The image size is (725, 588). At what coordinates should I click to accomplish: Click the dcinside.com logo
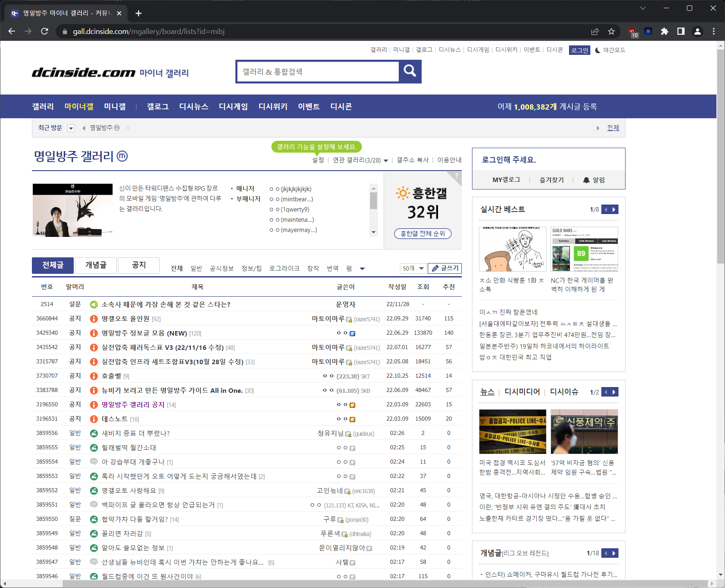[x=84, y=72]
